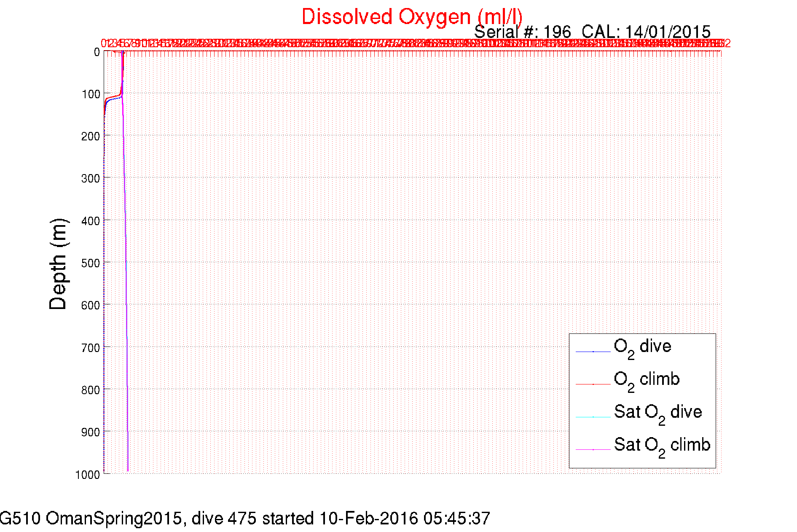Click the magenta saturation curve at 500 m
The height and width of the screenshot is (532, 797).
point(126,262)
